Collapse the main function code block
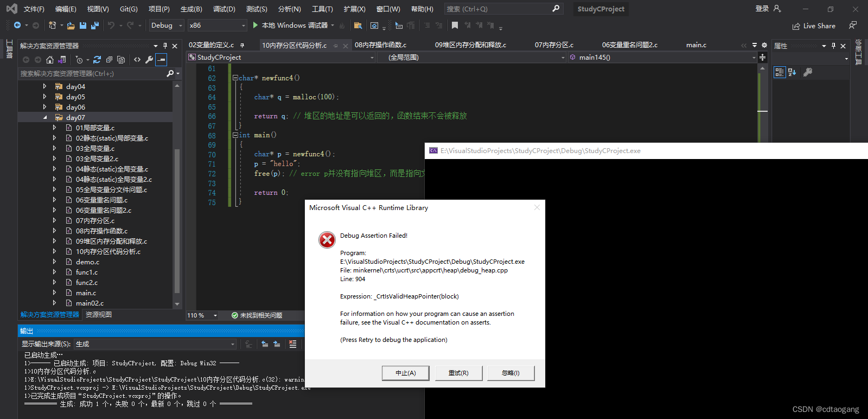The width and height of the screenshot is (868, 419). pos(235,135)
